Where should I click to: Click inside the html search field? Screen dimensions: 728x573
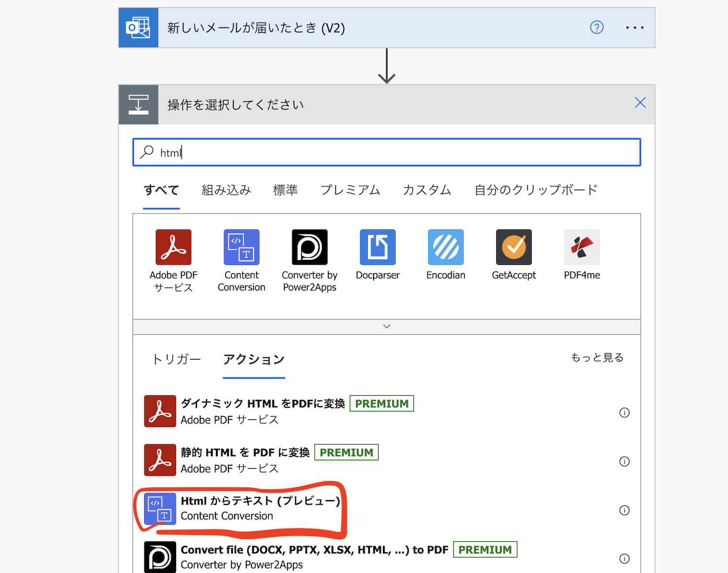click(335, 152)
